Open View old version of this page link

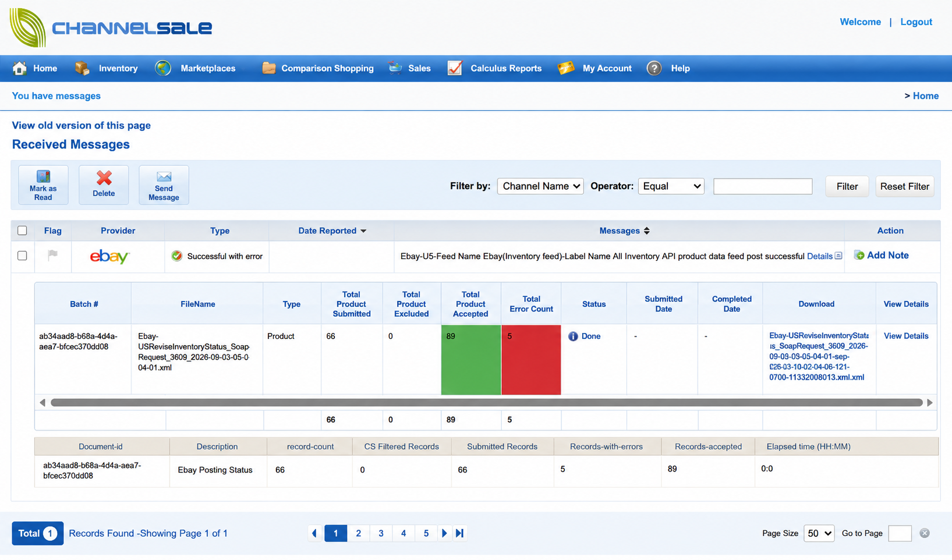click(82, 125)
